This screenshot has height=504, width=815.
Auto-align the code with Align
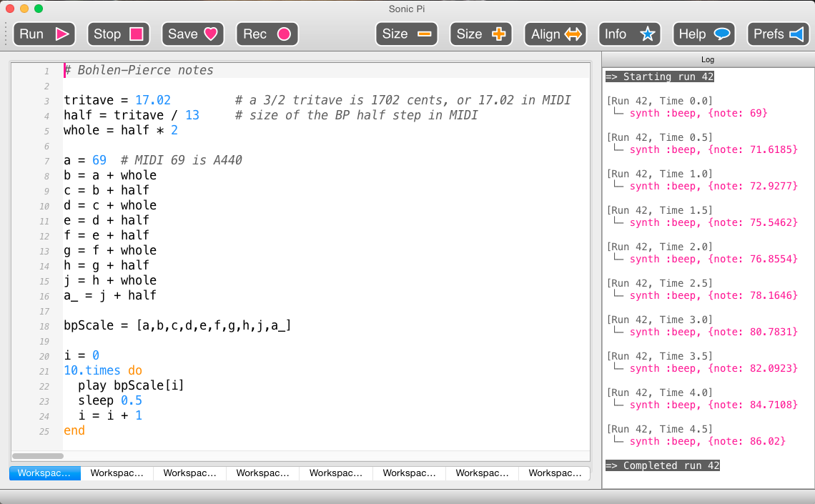pyautogui.click(x=555, y=34)
